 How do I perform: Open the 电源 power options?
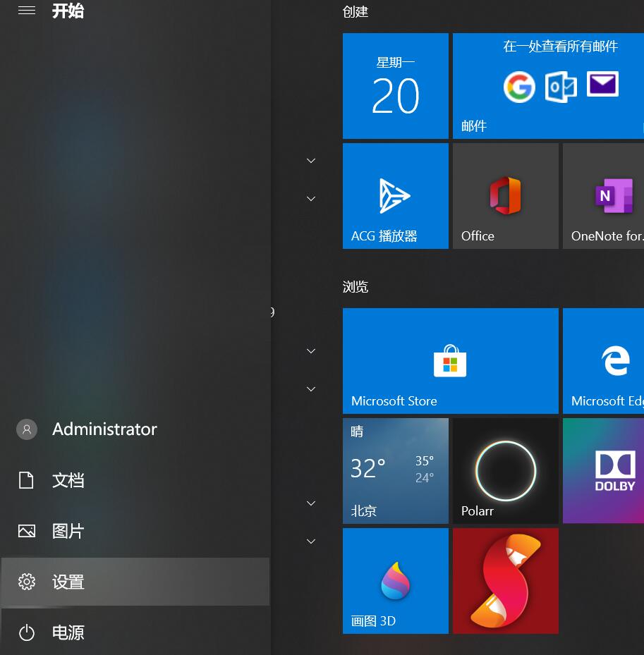[x=135, y=632]
